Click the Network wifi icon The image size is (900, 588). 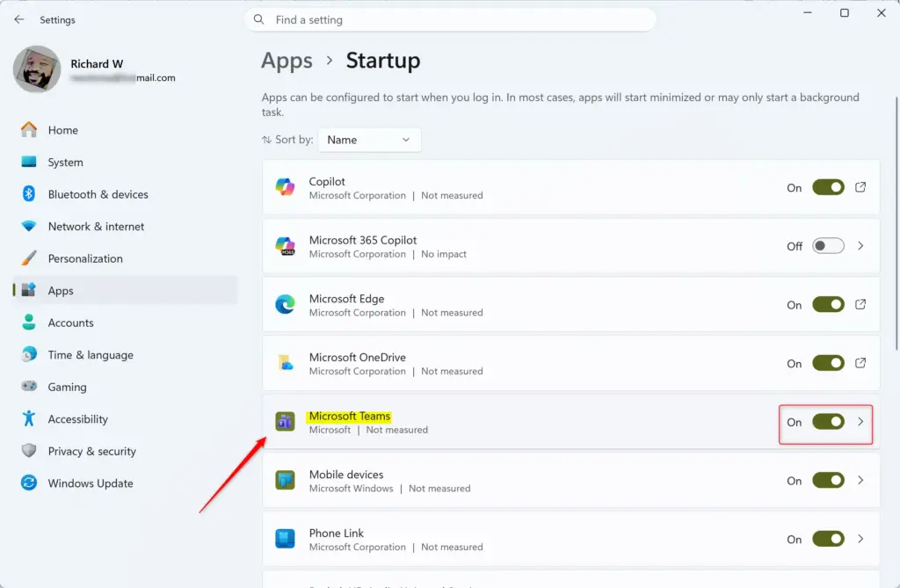tap(29, 226)
